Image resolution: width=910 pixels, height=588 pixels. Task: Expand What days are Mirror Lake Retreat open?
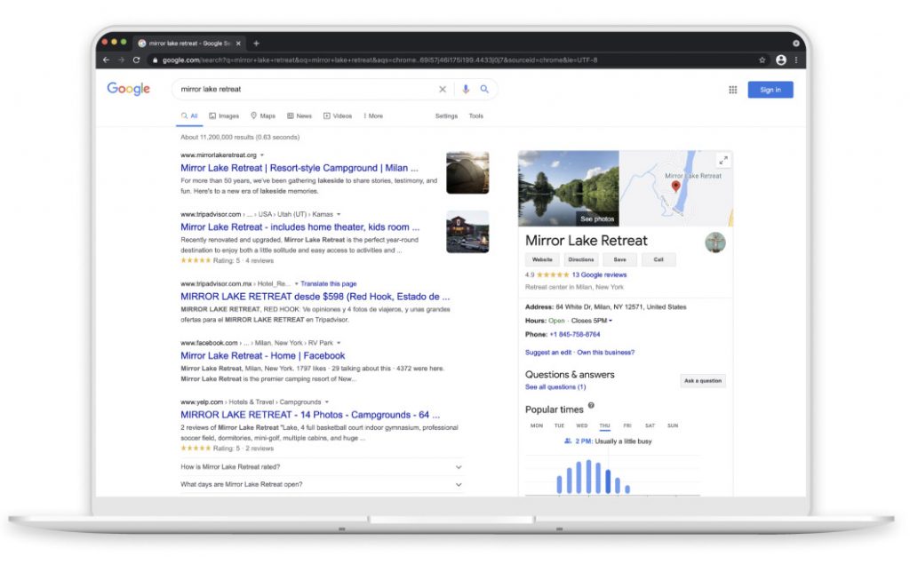click(x=322, y=485)
